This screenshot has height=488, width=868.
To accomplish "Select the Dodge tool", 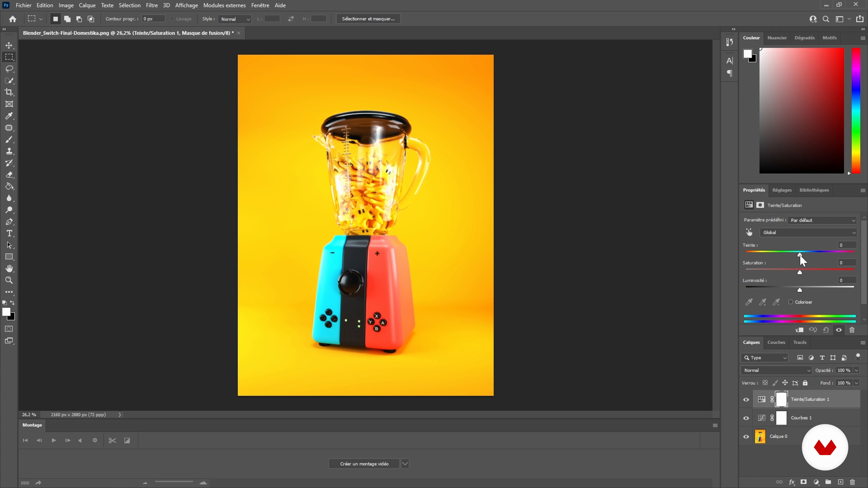I will (x=9, y=210).
